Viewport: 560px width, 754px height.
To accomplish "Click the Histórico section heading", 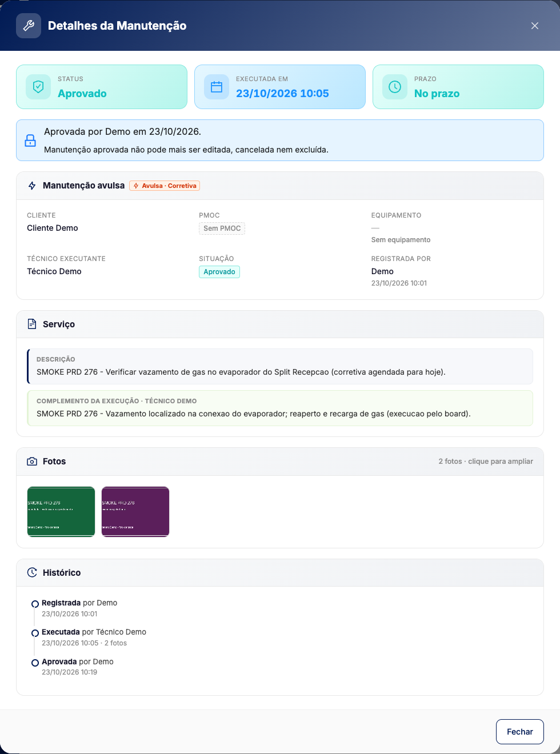I will coord(62,572).
